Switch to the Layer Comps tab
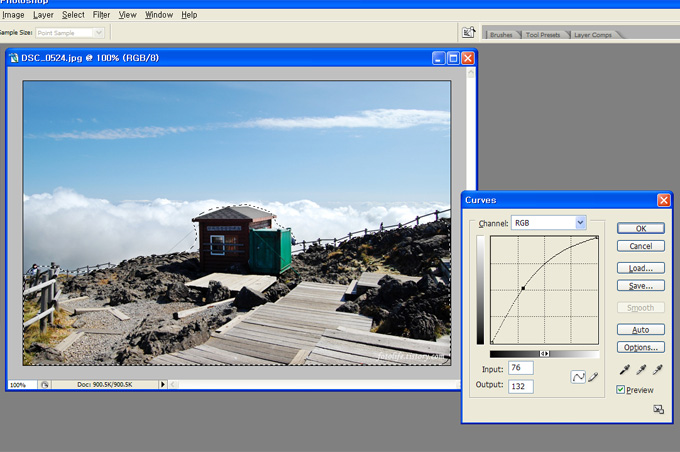This screenshot has width=680, height=452. 593,35
